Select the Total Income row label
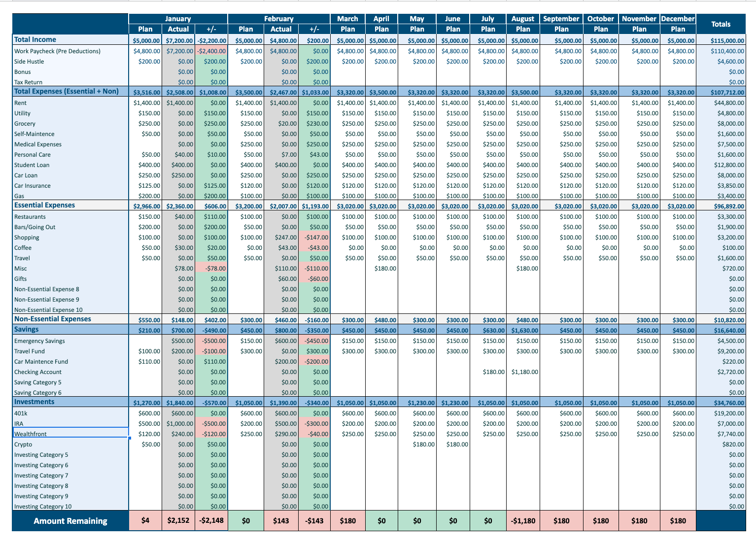756x546 pixels. tap(35, 39)
